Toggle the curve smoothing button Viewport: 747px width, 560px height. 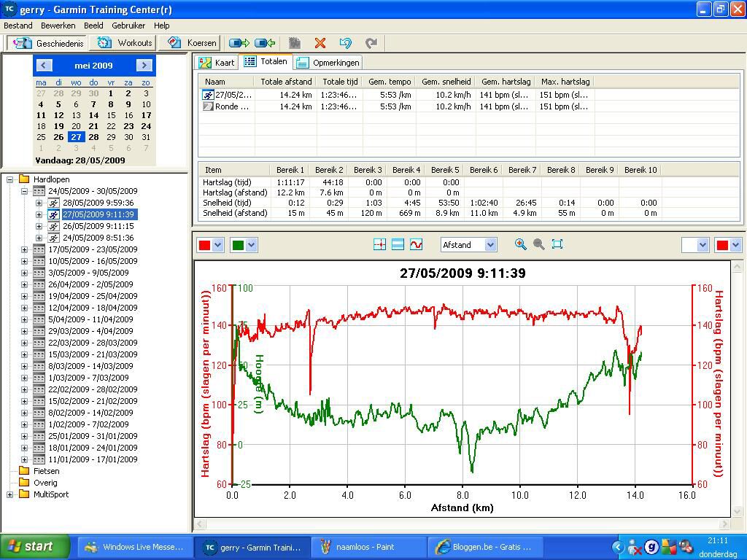416,245
